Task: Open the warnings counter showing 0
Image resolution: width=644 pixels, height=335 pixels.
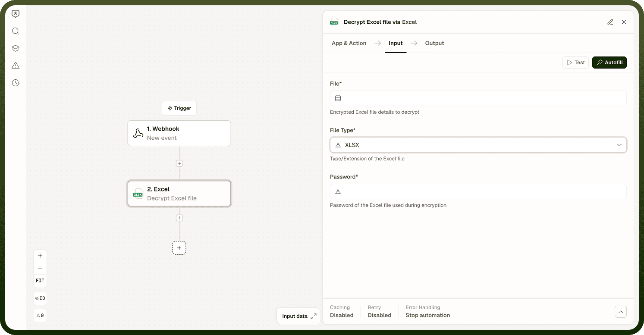Action: pyautogui.click(x=40, y=316)
